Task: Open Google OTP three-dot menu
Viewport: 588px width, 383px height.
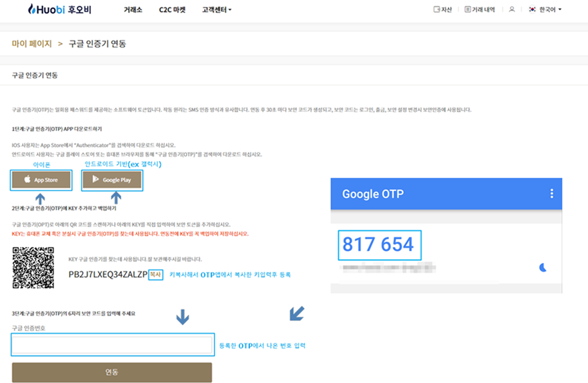Action: (x=551, y=193)
